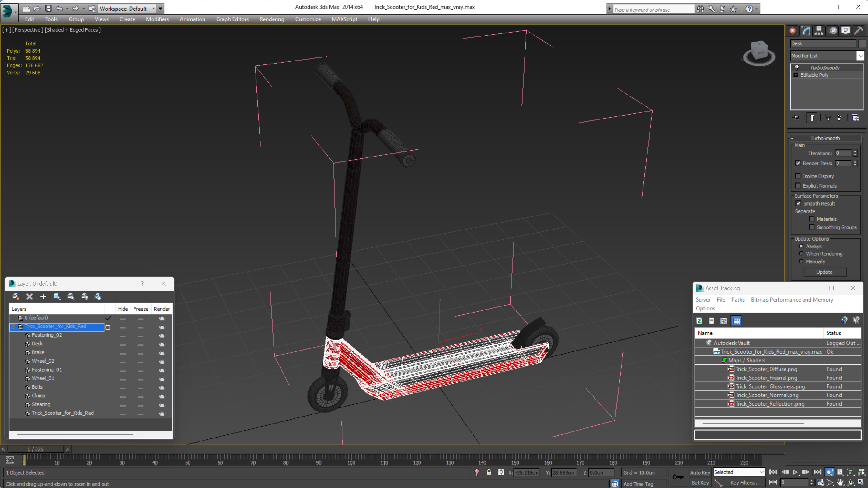Expand Editable Poly in modifier stack
This screenshot has width=868, height=488.
click(796, 75)
